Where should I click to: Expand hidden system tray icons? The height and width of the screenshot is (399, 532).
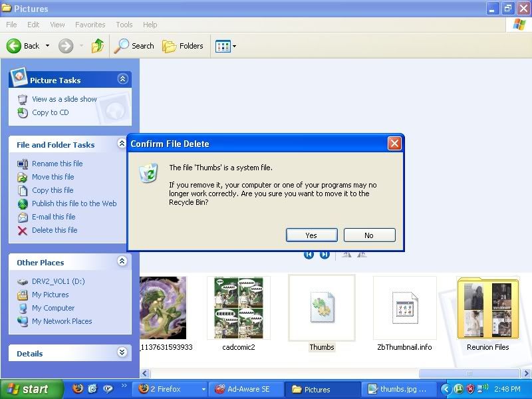pyautogui.click(x=446, y=389)
